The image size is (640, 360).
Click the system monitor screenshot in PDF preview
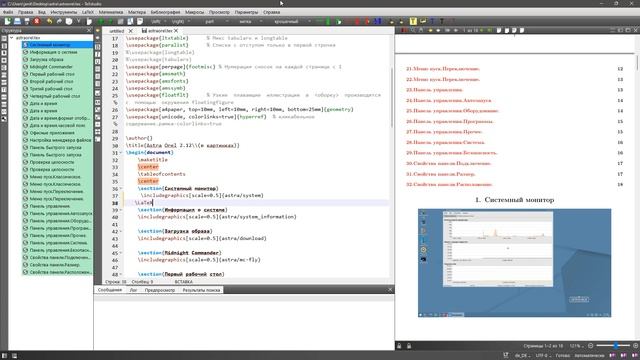click(514, 263)
